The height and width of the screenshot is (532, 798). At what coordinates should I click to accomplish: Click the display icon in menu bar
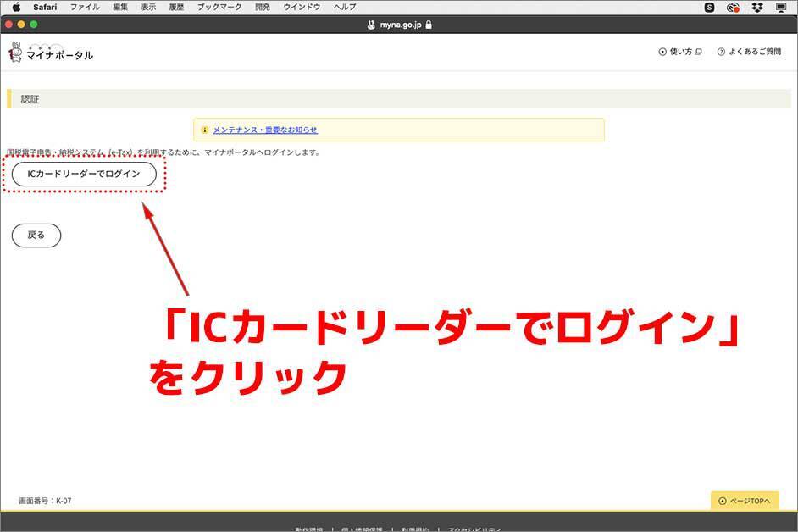click(x=780, y=7)
